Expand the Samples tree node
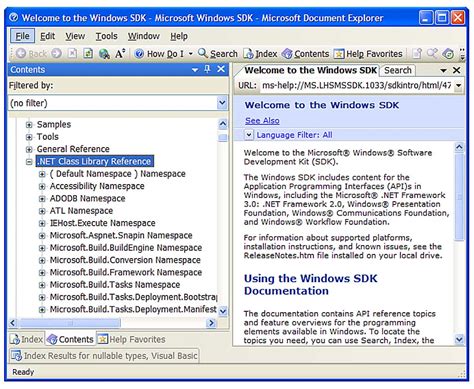Viewport: 474px width, 389px height. coord(29,125)
